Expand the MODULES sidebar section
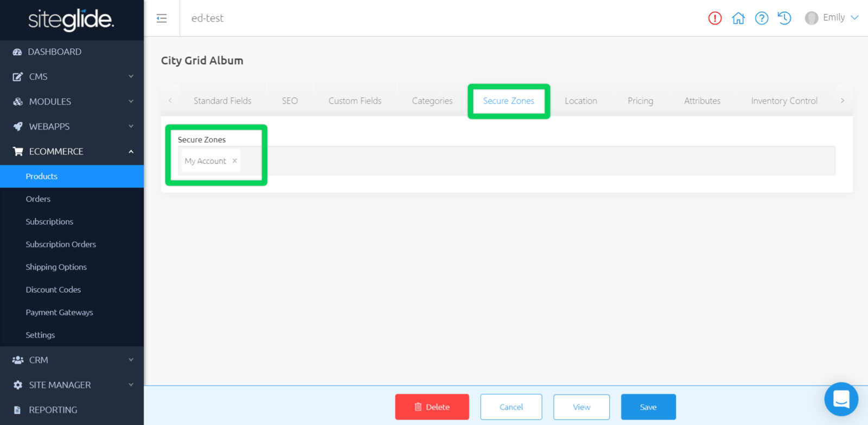 coord(72,101)
